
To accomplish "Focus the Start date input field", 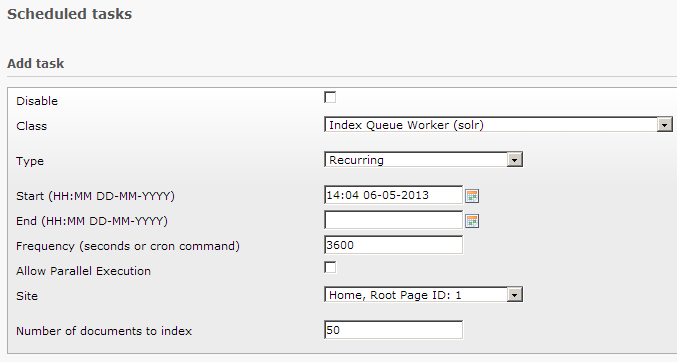I will pos(393,195).
